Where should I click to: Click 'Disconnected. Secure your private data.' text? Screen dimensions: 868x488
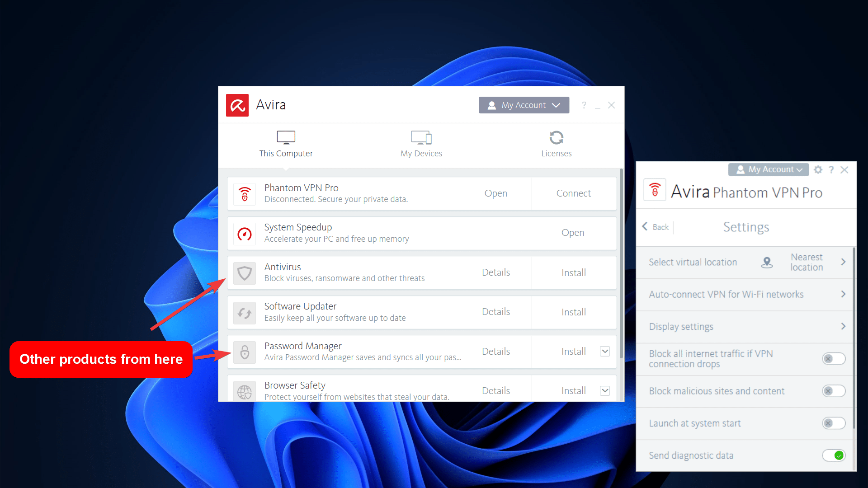tap(336, 199)
